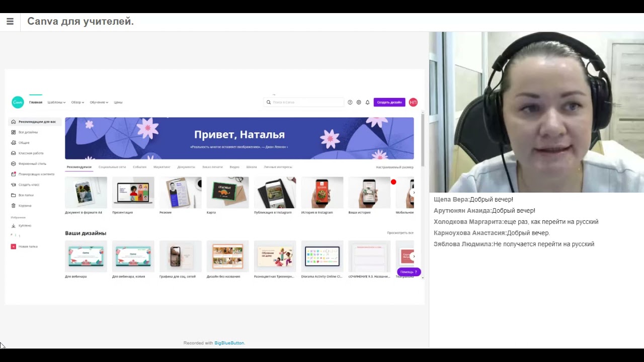
Task: Click the НП profile avatar
Action: [x=413, y=102]
